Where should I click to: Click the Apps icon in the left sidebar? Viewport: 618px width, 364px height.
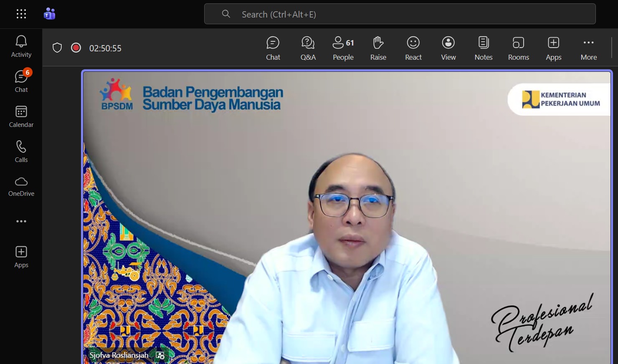(x=21, y=257)
